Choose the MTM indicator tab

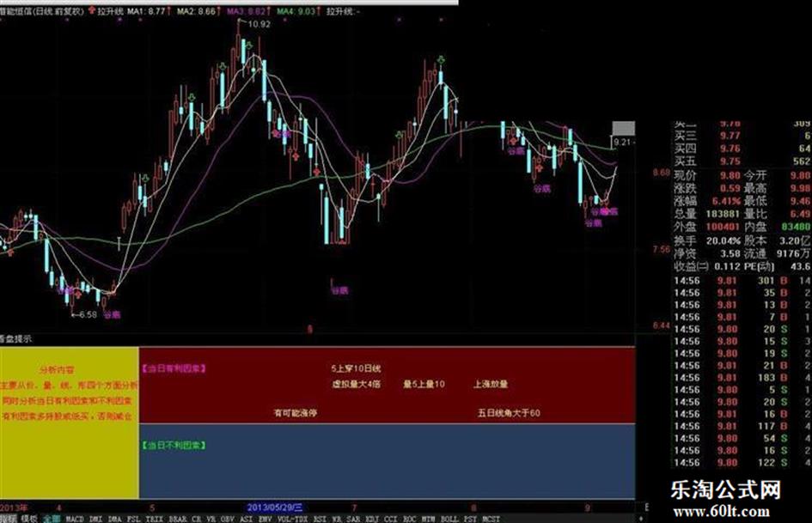click(x=428, y=519)
